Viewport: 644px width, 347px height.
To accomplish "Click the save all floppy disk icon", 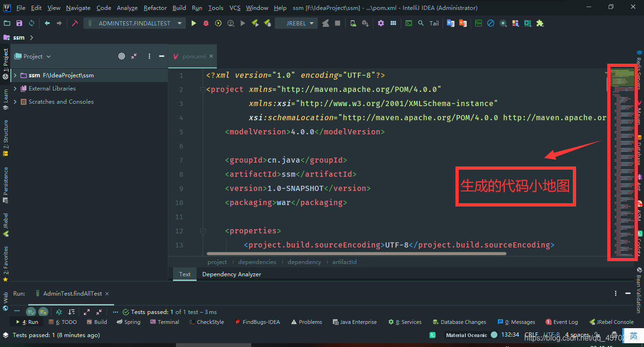I will click(19, 23).
